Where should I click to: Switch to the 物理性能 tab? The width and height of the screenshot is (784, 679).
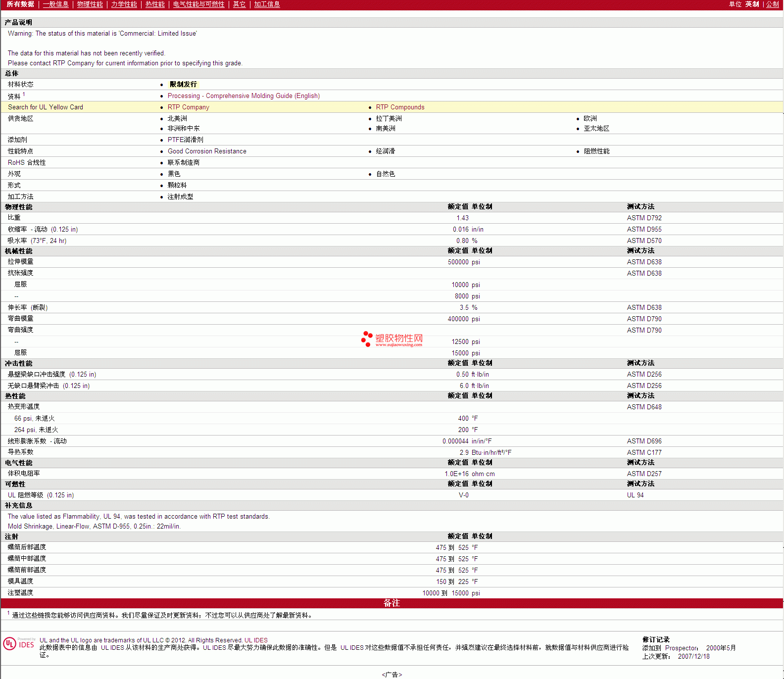[90, 4]
